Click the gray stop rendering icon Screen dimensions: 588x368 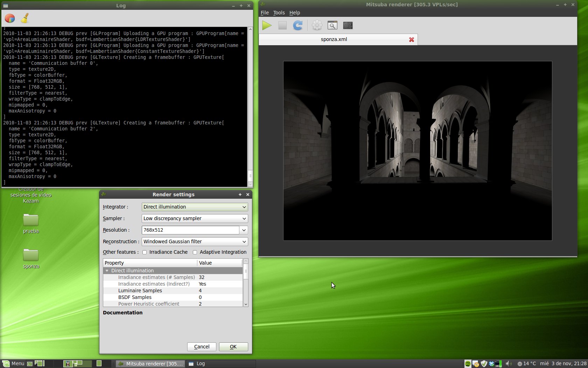point(282,25)
